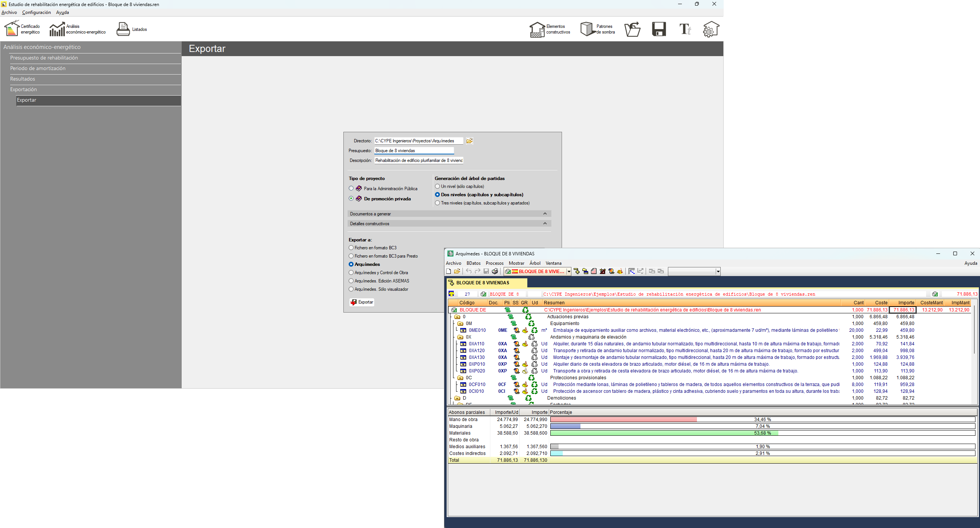Viewport: 980px width, 528px height.
Task: Select Un nivel (sólo capítulos) option
Action: point(438,187)
